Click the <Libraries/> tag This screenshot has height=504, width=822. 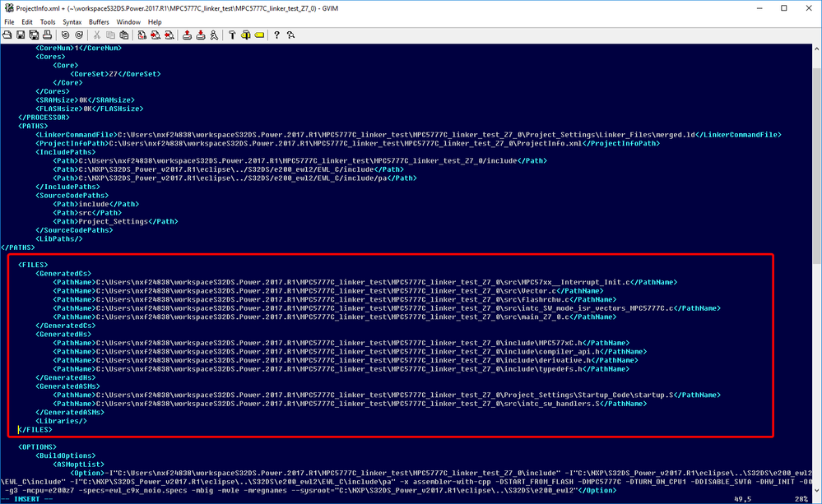62,421
